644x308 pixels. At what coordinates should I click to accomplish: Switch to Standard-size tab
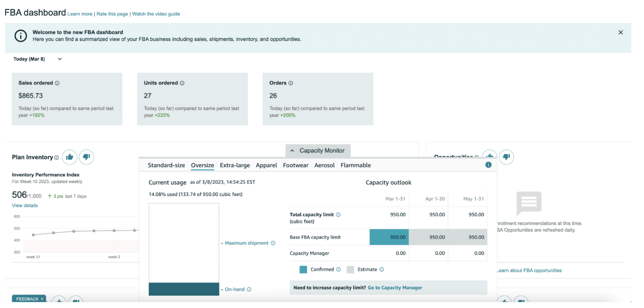(166, 165)
